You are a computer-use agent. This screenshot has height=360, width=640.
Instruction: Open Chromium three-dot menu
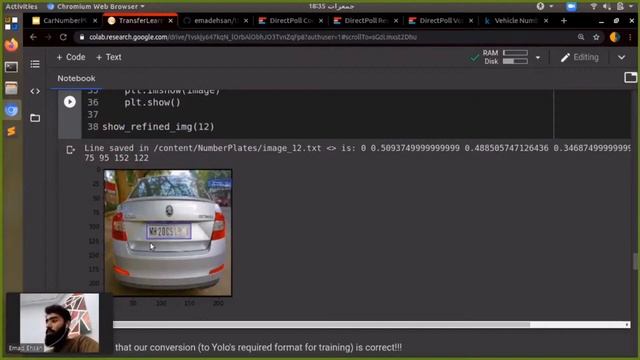tap(630, 37)
